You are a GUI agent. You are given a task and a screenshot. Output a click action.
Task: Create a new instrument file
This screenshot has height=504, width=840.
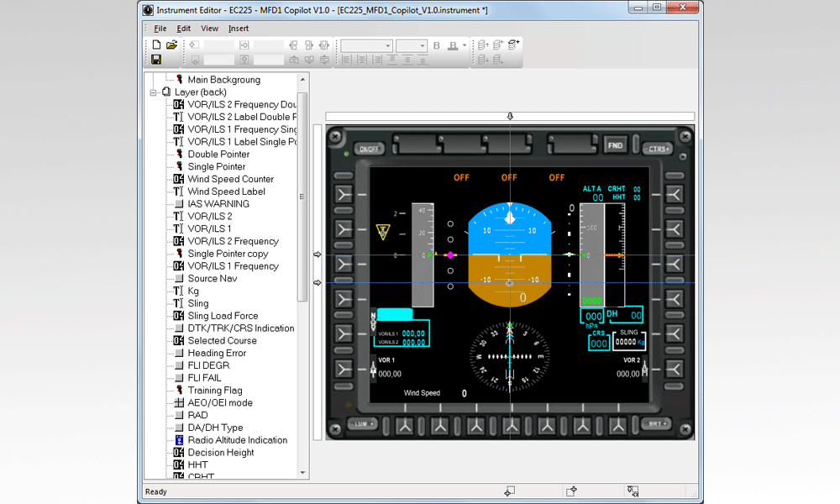[156, 45]
